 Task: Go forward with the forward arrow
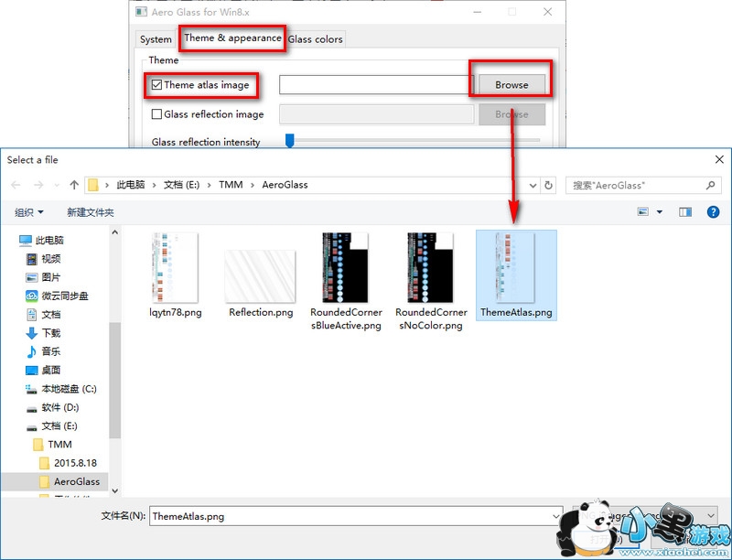point(38,185)
